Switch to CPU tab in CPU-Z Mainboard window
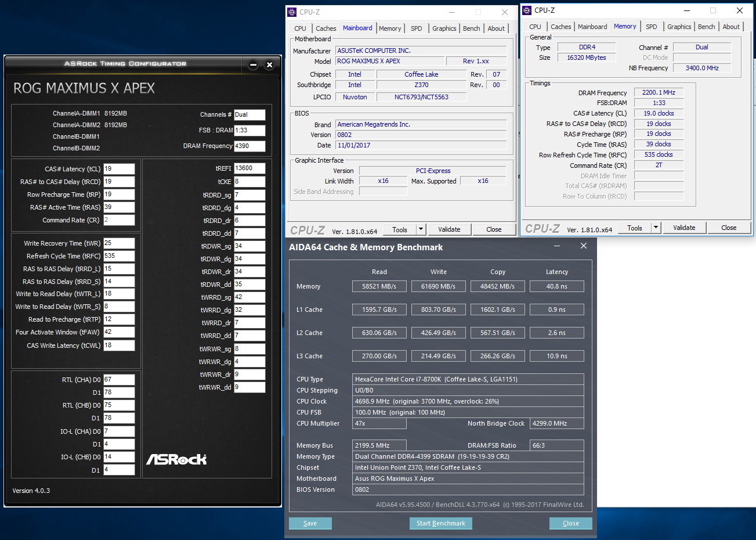The width and height of the screenshot is (756, 540). 300,28
